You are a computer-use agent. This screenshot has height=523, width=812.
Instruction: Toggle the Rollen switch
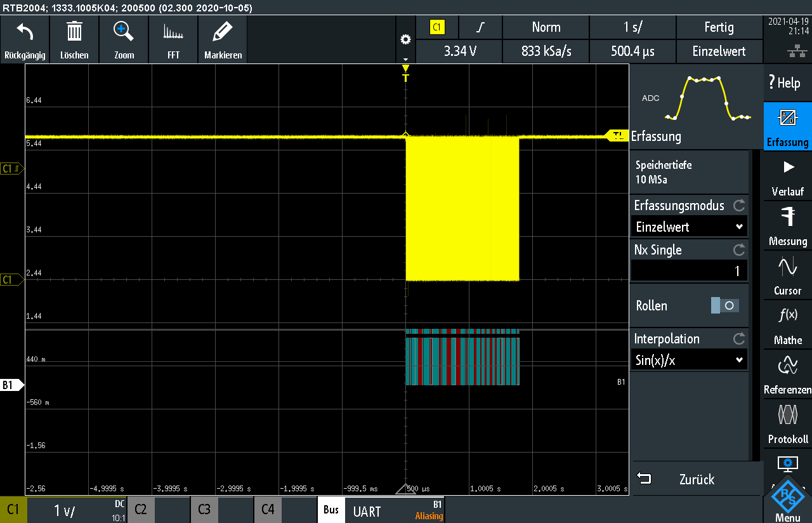click(x=724, y=305)
